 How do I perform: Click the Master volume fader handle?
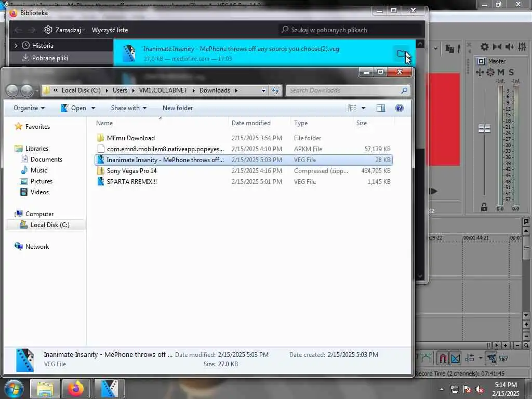click(484, 129)
